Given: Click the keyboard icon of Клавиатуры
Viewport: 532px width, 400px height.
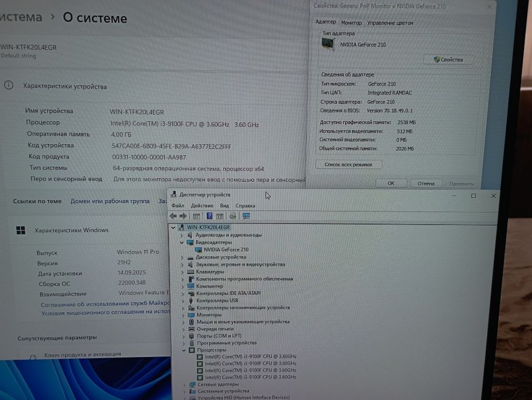Looking at the screenshot, I should click(191, 271).
